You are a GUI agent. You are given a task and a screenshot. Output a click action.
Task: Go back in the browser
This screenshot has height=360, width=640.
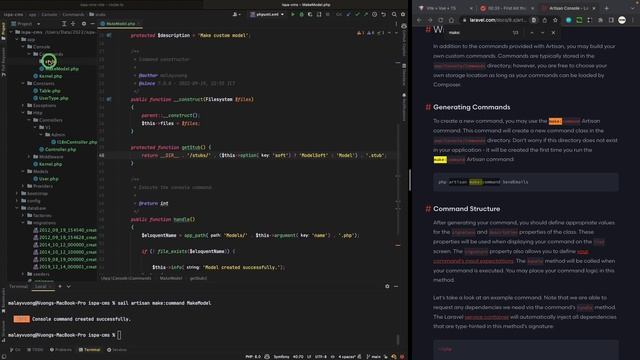420,20
